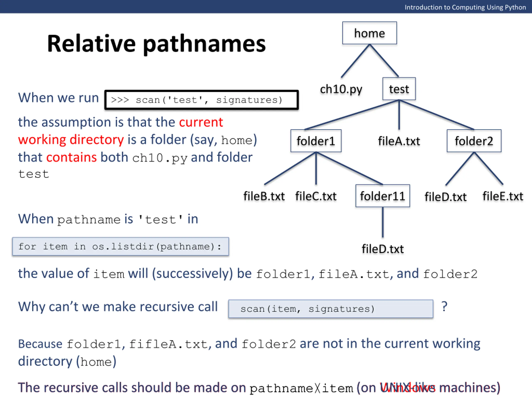Screen dimensions: 532x399
Task: Click the scan('test', signatures) code box
Action: [201, 100]
